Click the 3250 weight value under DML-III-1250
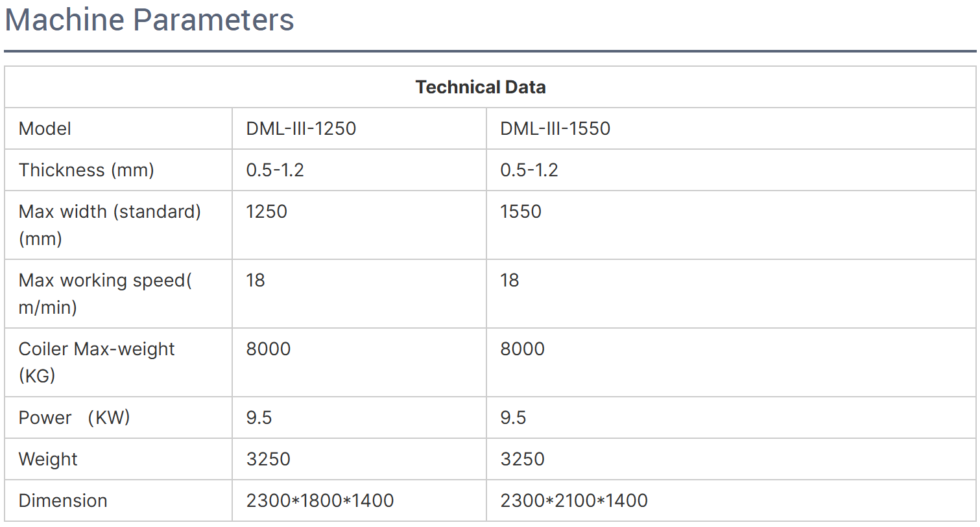The image size is (980, 527). coord(269,459)
